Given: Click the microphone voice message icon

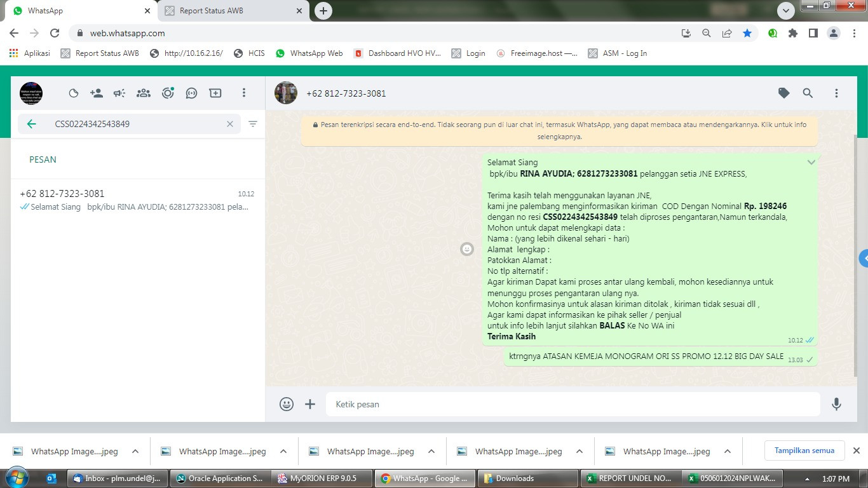Looking at the screenshot, I should point(836,404).
